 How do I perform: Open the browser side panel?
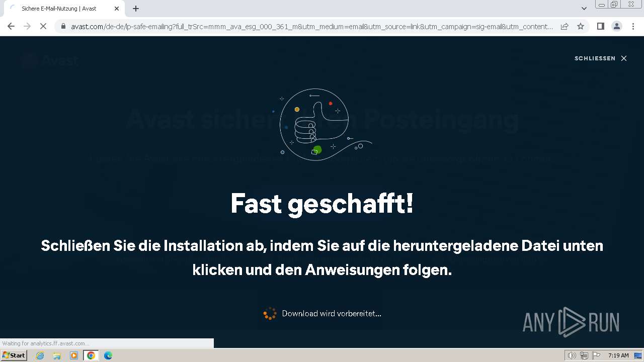point(600,26)
